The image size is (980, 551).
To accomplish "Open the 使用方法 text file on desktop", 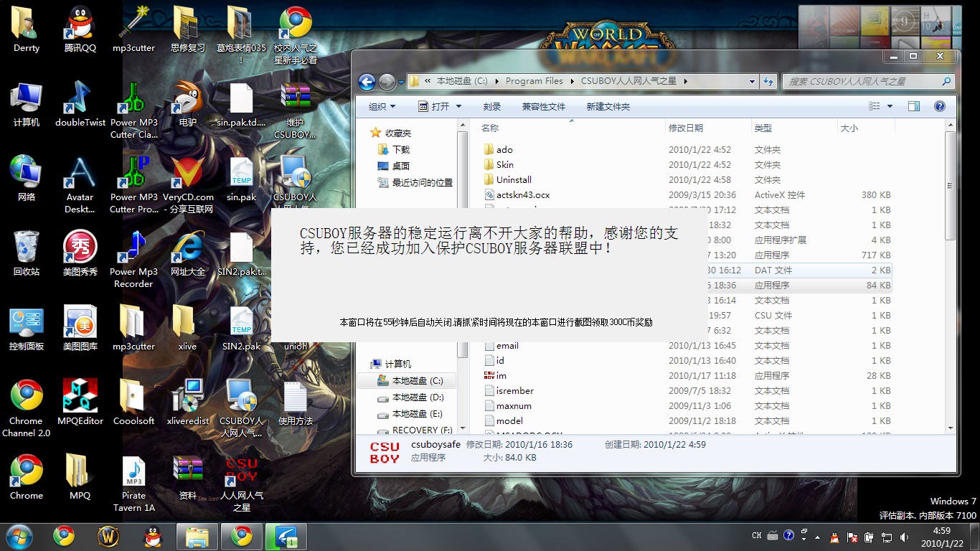I will coord(296,403).
